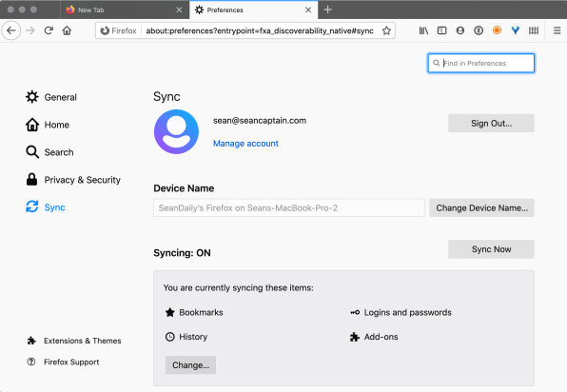Screen dimensions: 567x392
Task: Click the forward arrow button
Action: coord(30,30)
